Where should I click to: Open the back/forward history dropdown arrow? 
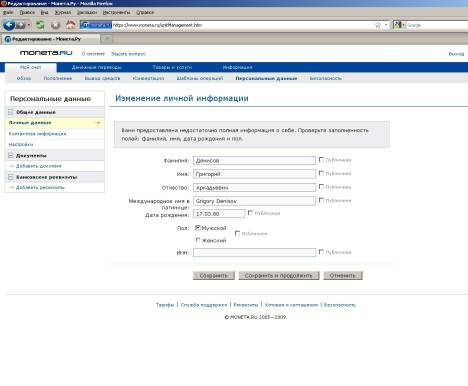coord(29,25)
